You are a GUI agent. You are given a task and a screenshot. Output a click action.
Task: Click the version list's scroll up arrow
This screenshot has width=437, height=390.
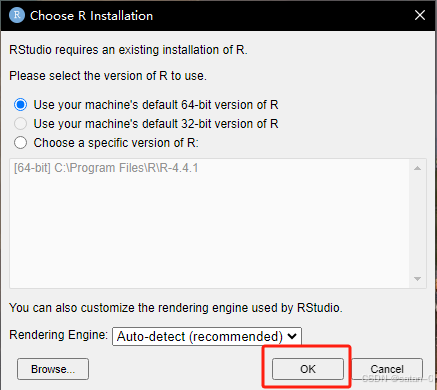pyautogui.click(x=417, y=168)
